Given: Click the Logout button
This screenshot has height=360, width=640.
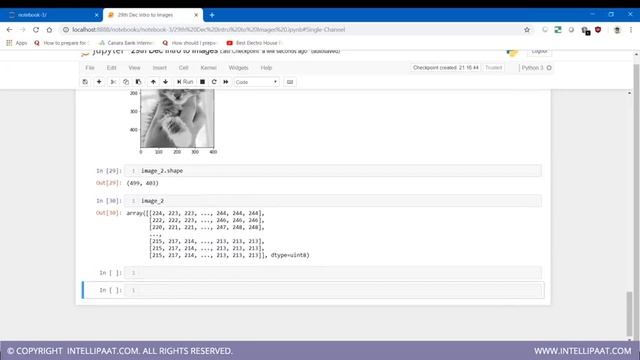Looking at the screenshot, I should pyautogui.click(x=539, y=52).
